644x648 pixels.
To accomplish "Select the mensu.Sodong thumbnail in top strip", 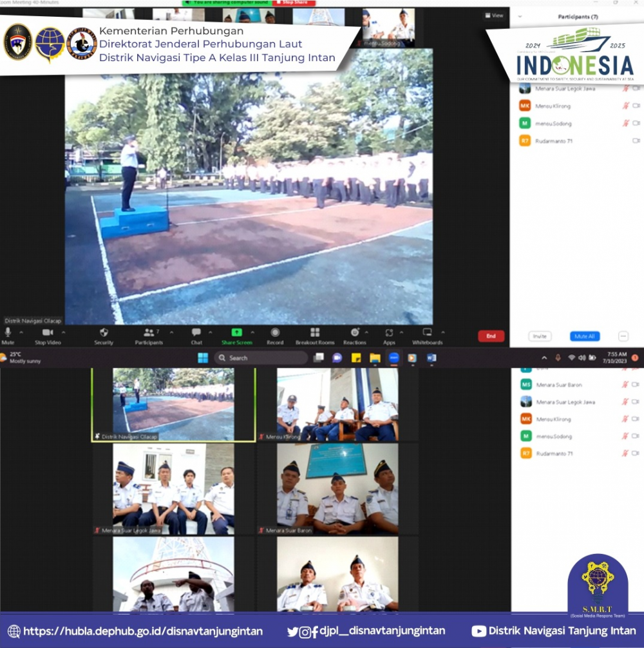I will 388,28.
